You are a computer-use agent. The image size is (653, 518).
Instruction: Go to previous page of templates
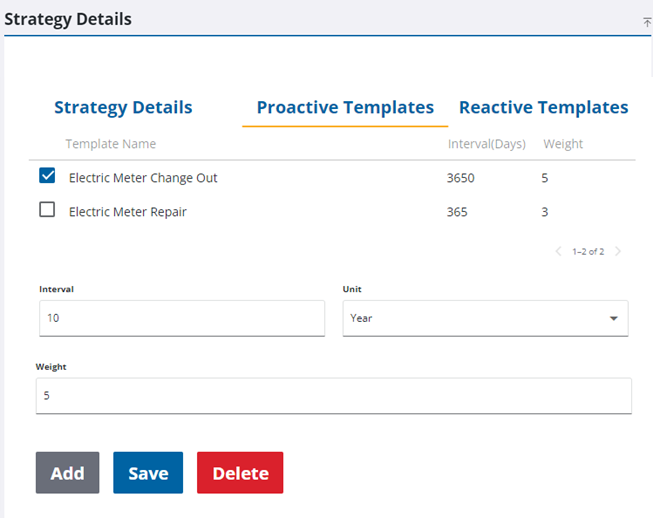click(558, 252)
